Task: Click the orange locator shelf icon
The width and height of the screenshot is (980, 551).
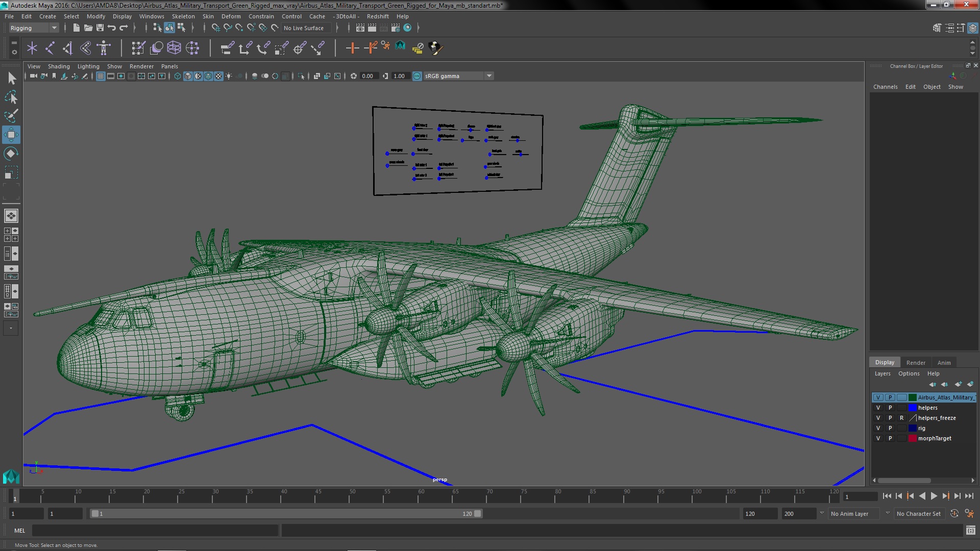Action: pyautogui.click(x=352, y=48)
